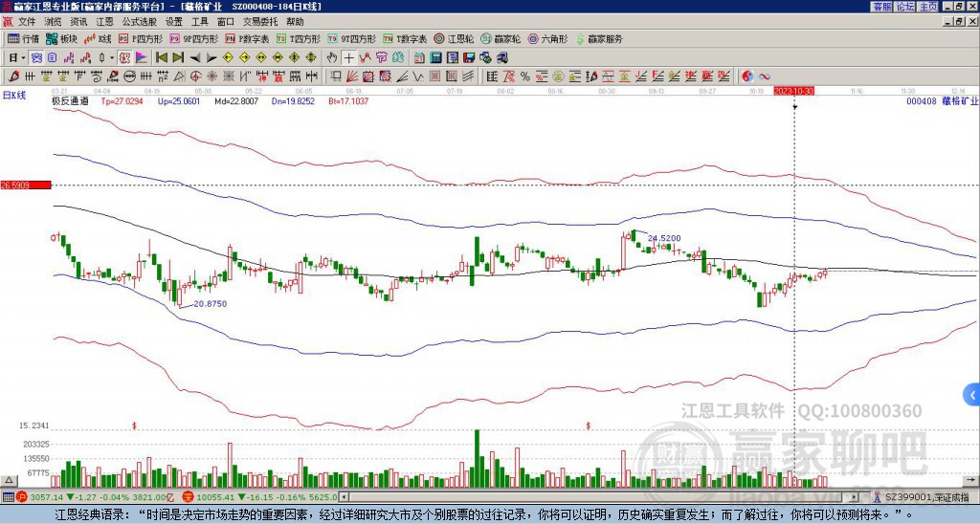This screenshot has height=524, width=980.
Task: Open the 六角形 tool
Action: (x=547, y=38)
